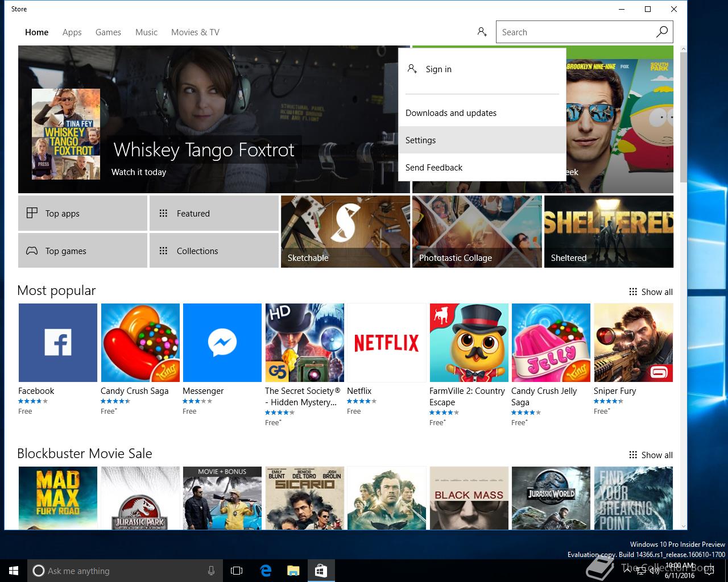
Task: Open the Black Mass movie poster
Action: [x=469, y=498]
